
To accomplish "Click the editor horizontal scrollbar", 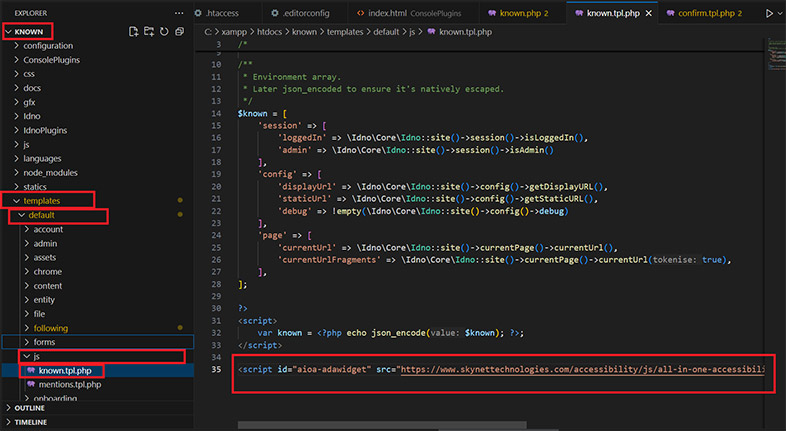I will coord(382,425).
